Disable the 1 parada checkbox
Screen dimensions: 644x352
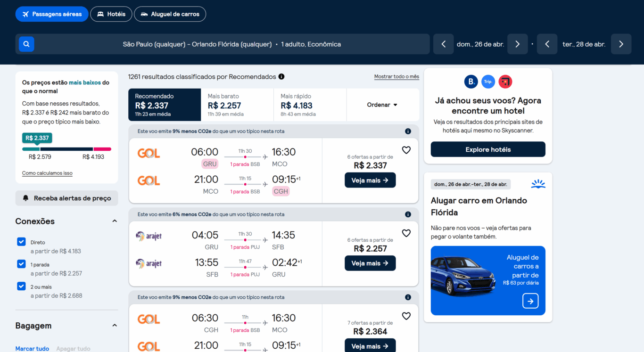21,264
